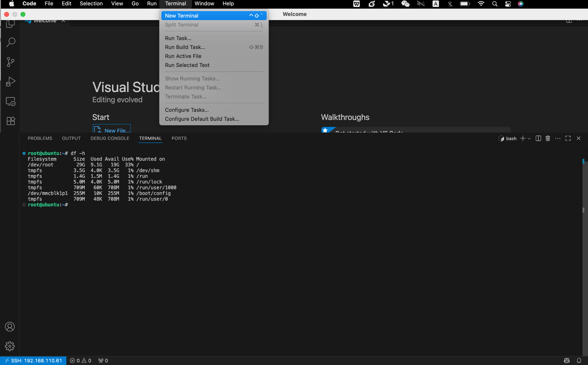Open the Remote Explorer view
This screenshot has height=365, width=588.
tap(10, 101)
